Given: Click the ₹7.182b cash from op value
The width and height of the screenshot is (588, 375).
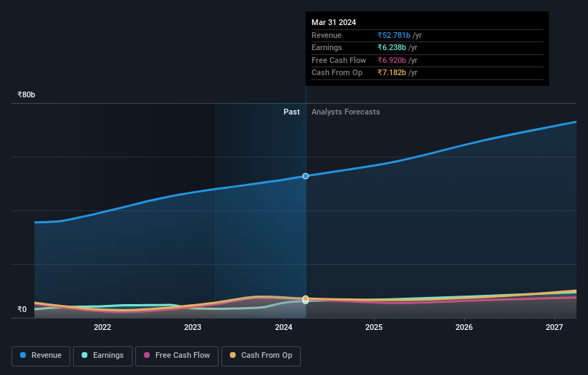Looking at the screenshot, I should pos(392,73).
